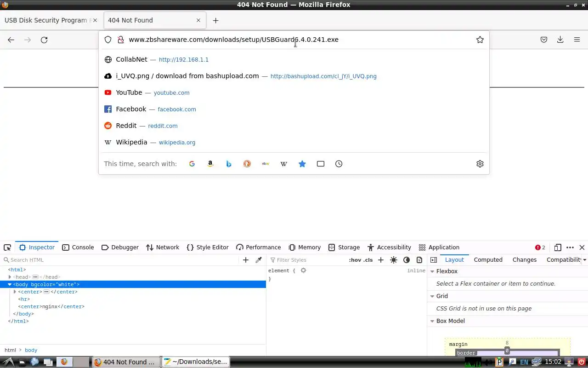588x368 pixels.
Task: Toggle dark color scheme simulation
Action: click(407, 260)
